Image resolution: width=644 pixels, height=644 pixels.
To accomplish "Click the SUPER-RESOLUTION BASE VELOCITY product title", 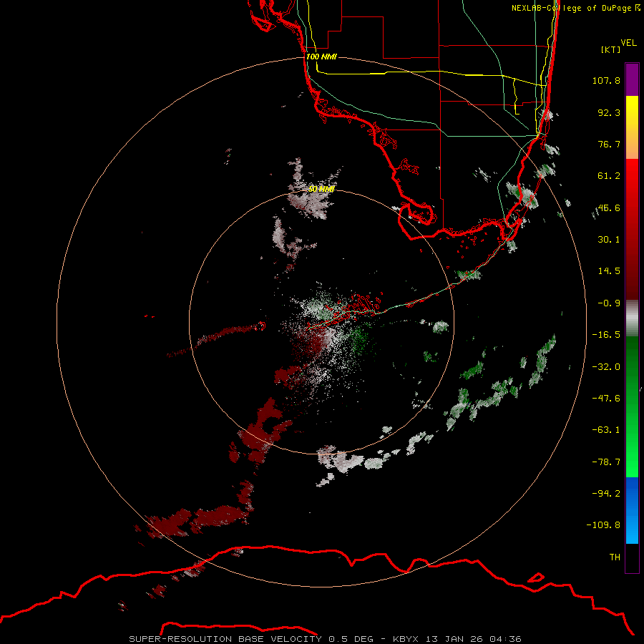I will 225,639.
